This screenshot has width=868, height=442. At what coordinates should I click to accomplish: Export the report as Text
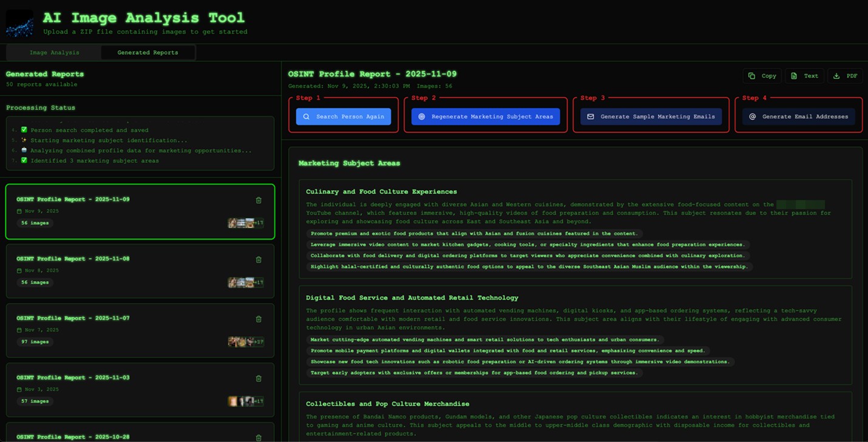(x=804, y=76)
